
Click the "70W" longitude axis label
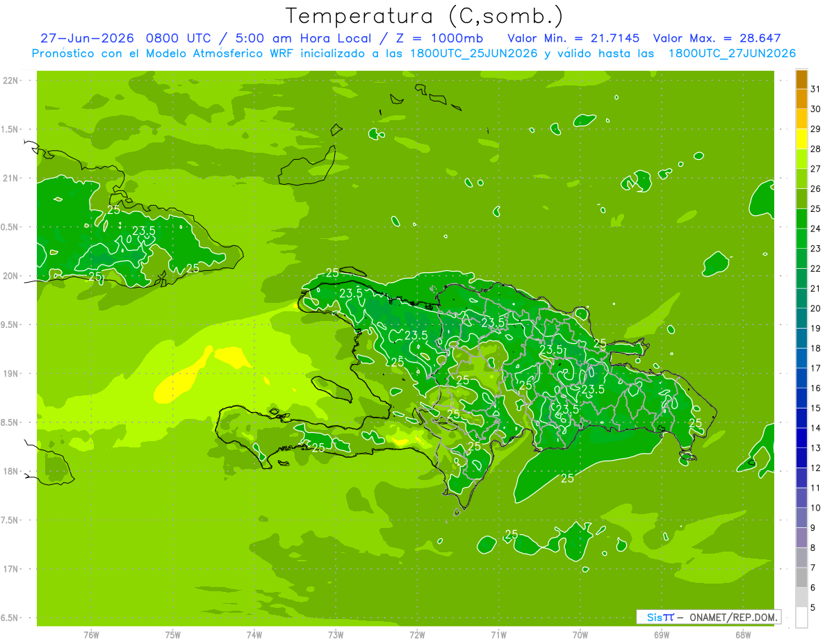coord(580,635)
